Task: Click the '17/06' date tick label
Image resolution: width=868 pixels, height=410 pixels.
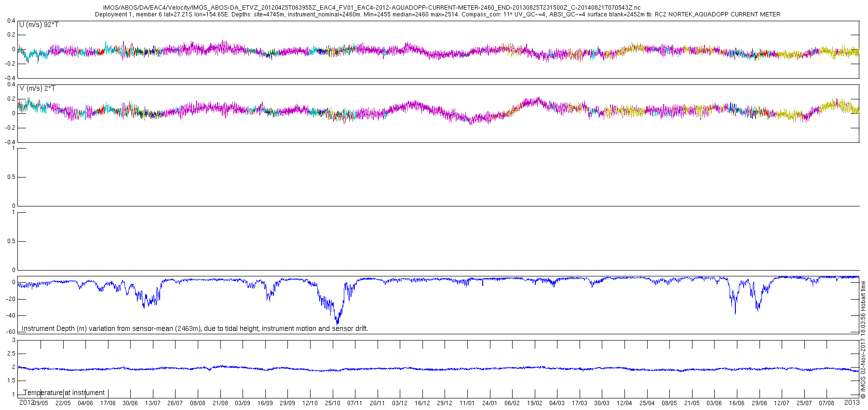Action: (108, 403)
